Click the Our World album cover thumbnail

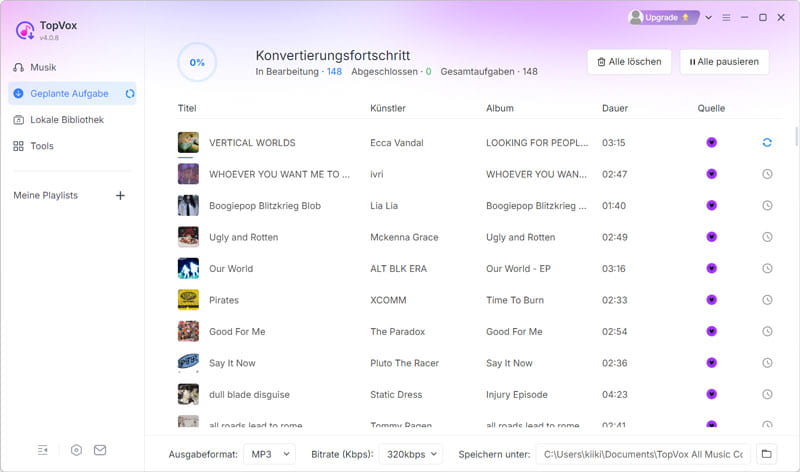pos(188,268)
